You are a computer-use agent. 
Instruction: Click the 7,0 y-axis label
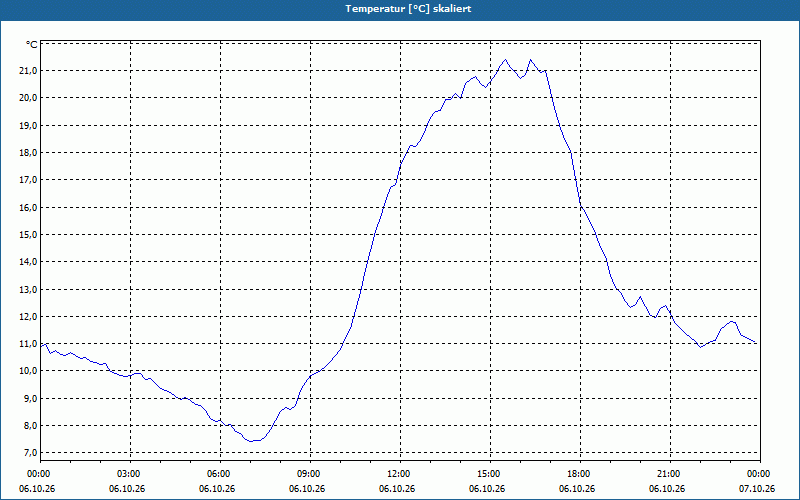coord(30,453)
